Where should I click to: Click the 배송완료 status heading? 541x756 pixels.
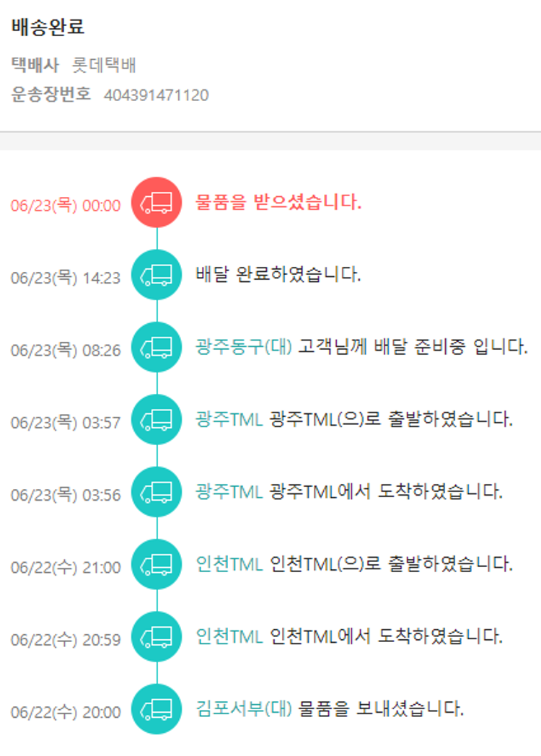pyautogui.click(x=48, y=27)
